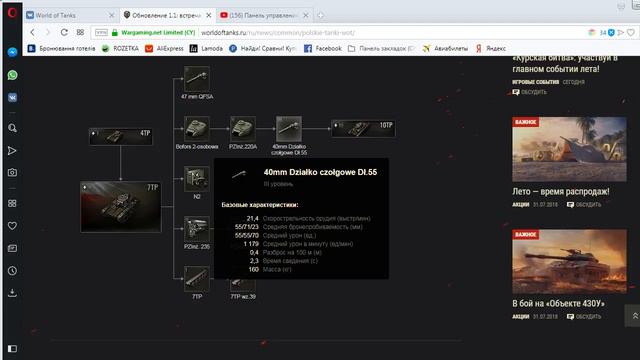This screenshot has height=360, width=640.
Task: Open Авиабилеты bookmark
Action: [445, 49]
